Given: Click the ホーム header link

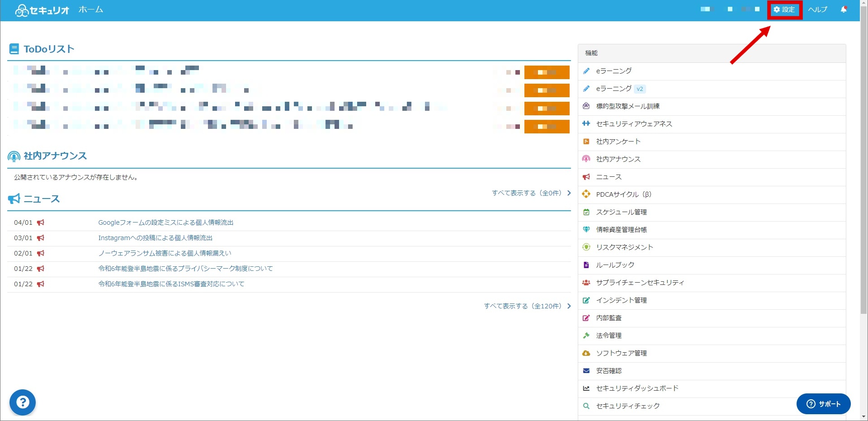Looking at the screenshot, I should [91, 9].
